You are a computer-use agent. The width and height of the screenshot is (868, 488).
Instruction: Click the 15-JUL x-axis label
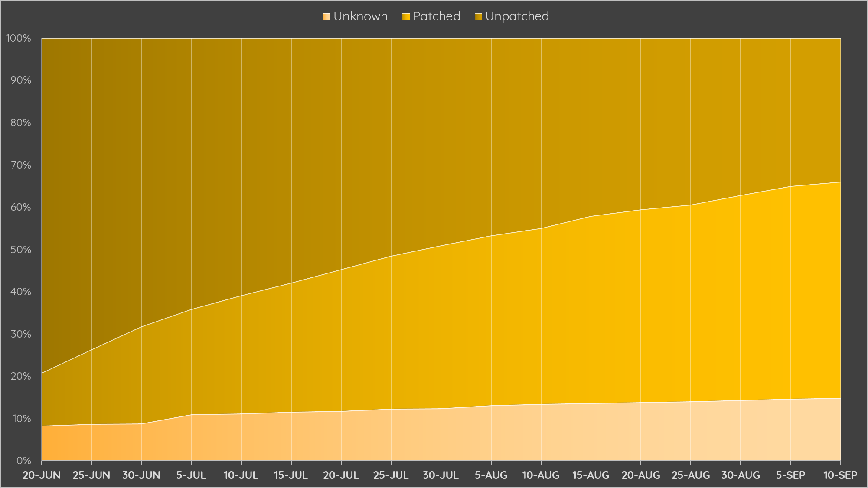pyautogui.click(x=291, y=475)
